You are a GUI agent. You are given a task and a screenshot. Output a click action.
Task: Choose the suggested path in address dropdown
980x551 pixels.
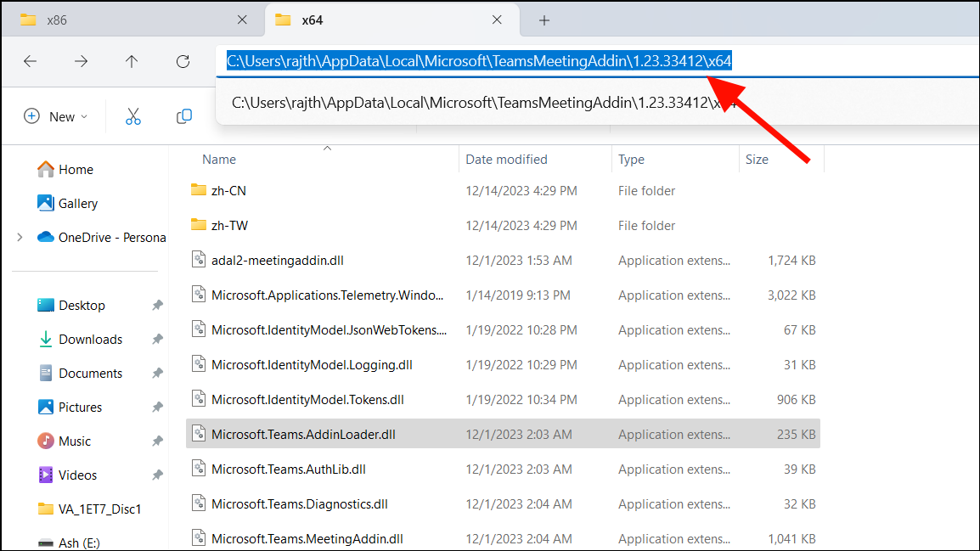[x=598, y=103]
